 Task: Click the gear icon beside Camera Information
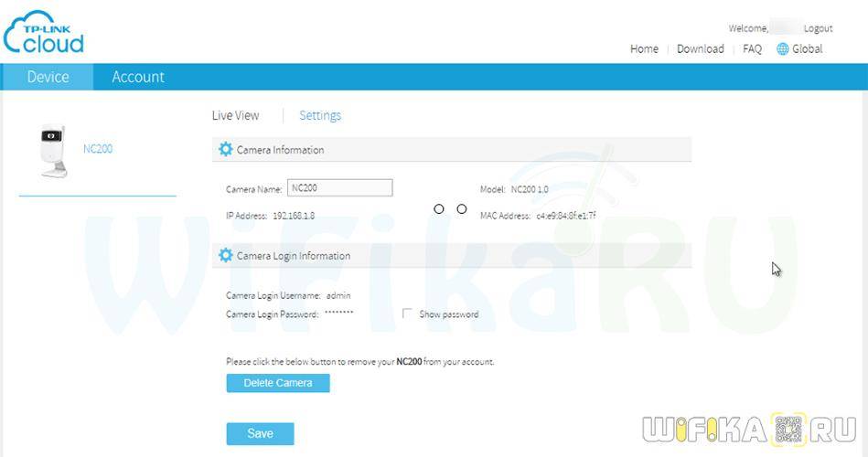225,149
